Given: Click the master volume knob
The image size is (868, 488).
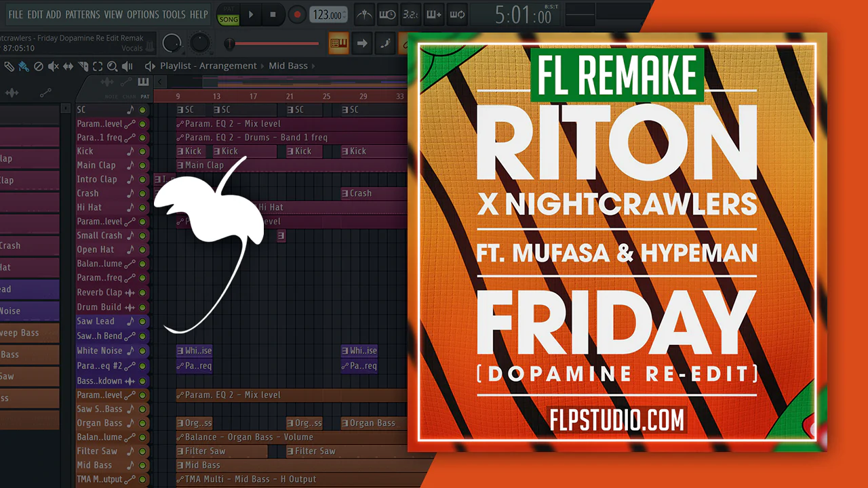Looking at the screenshot, I should click(x=172, y=43).
